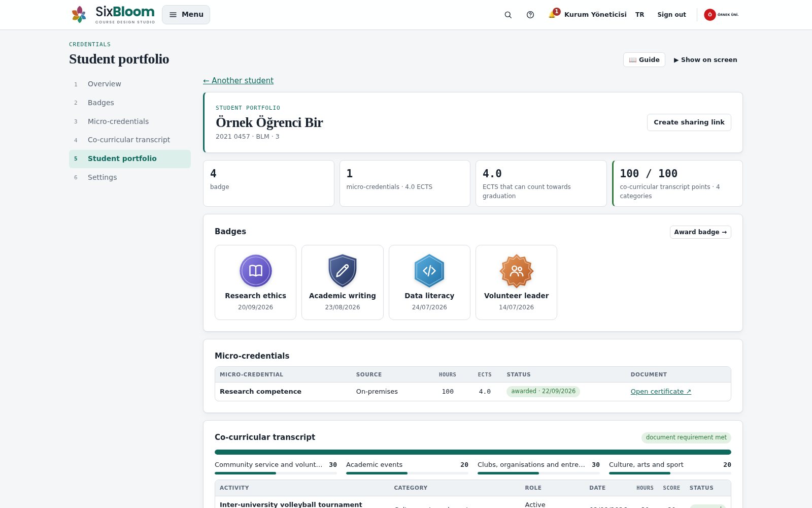Image resolution: width=812 pixels, height=508 pixels.
Task: Click the 4 badge summary card
Action: click(268, 183)
